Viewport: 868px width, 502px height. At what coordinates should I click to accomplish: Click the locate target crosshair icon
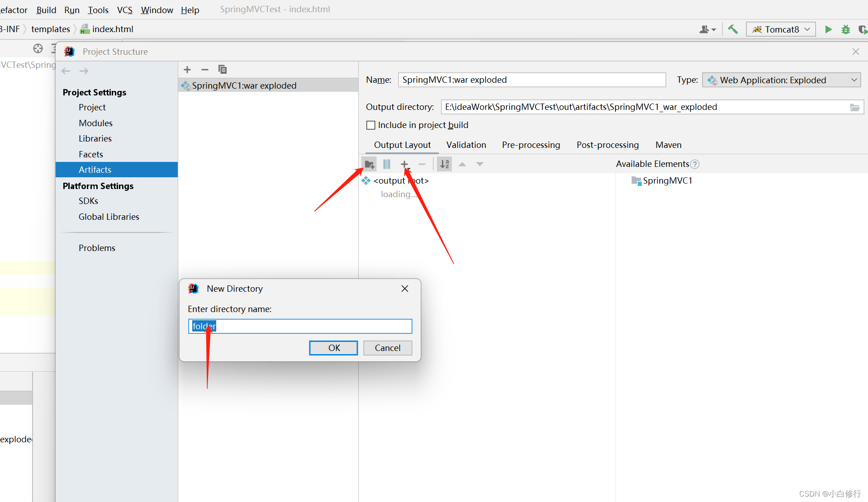click(38, 48)
